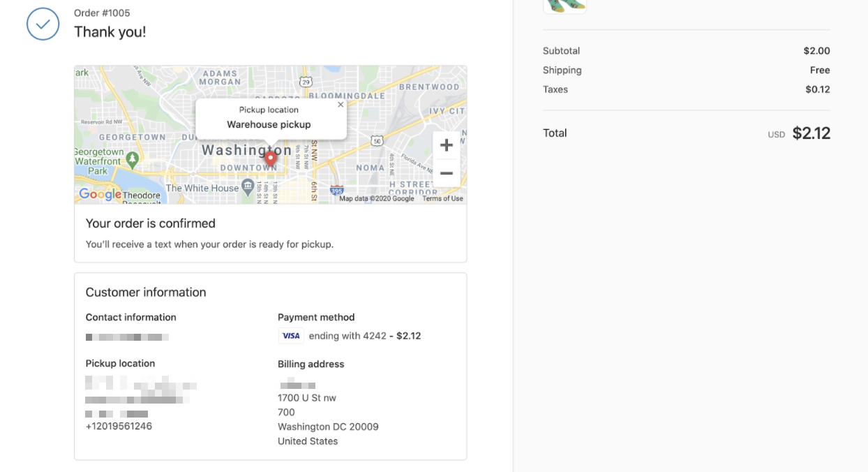Click the pickup phone number +12019561246
Viewport: 868px width, 472px height.
coord(119,426)
